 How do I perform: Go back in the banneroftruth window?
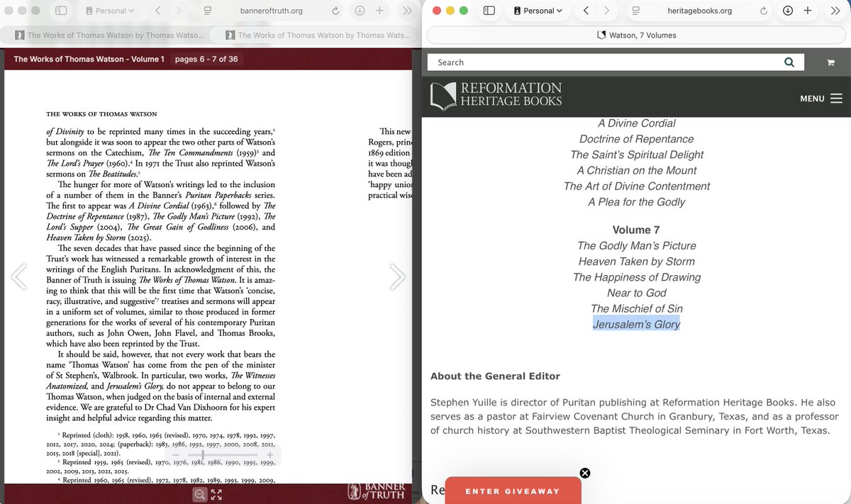tap(157, 11)
